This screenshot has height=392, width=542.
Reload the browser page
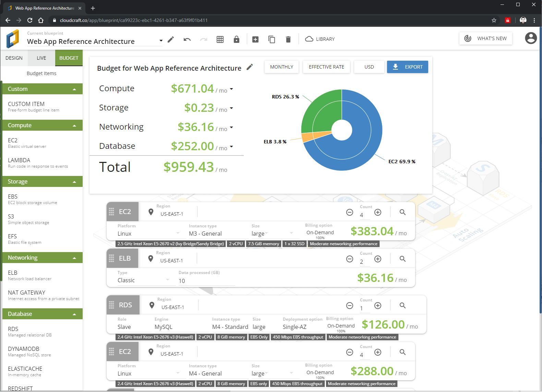click(30, 20)
